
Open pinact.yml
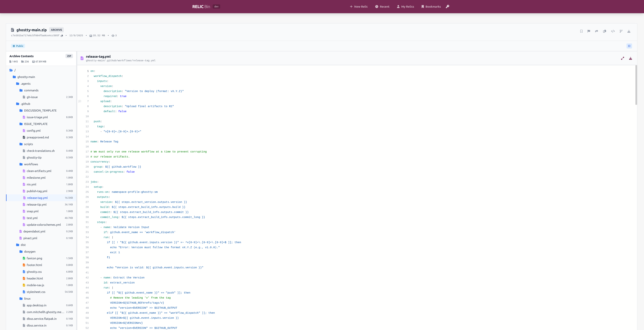pos(41,238)
